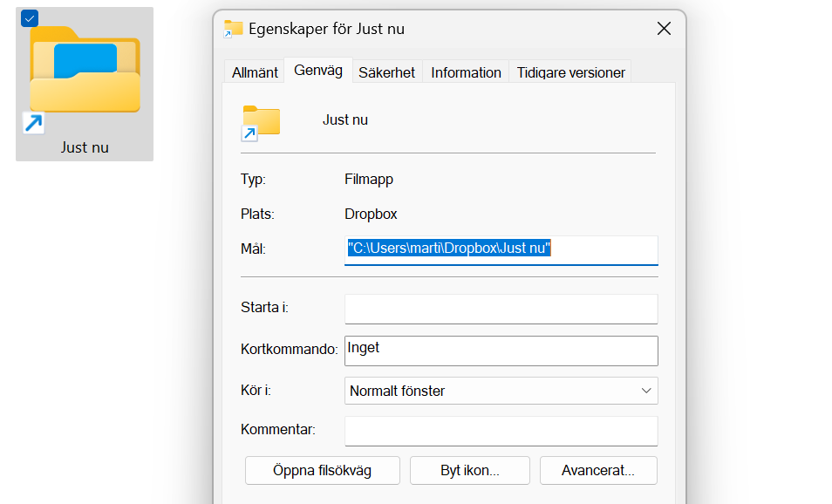Viewport: 832px width, 504px height.
Task: Switch to the Allmänt tab
Action: (255, 72)
